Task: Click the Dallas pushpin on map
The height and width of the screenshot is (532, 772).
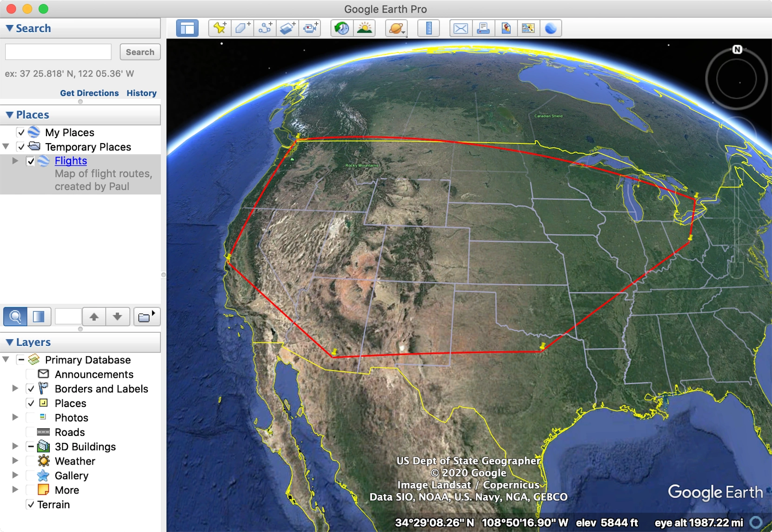Action: click(x=542, y=346)
